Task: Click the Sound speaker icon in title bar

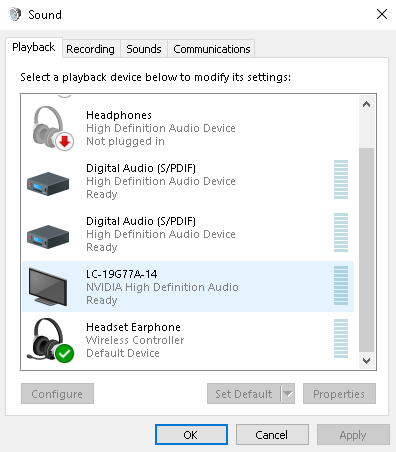Action: click(x=15, y=15)
